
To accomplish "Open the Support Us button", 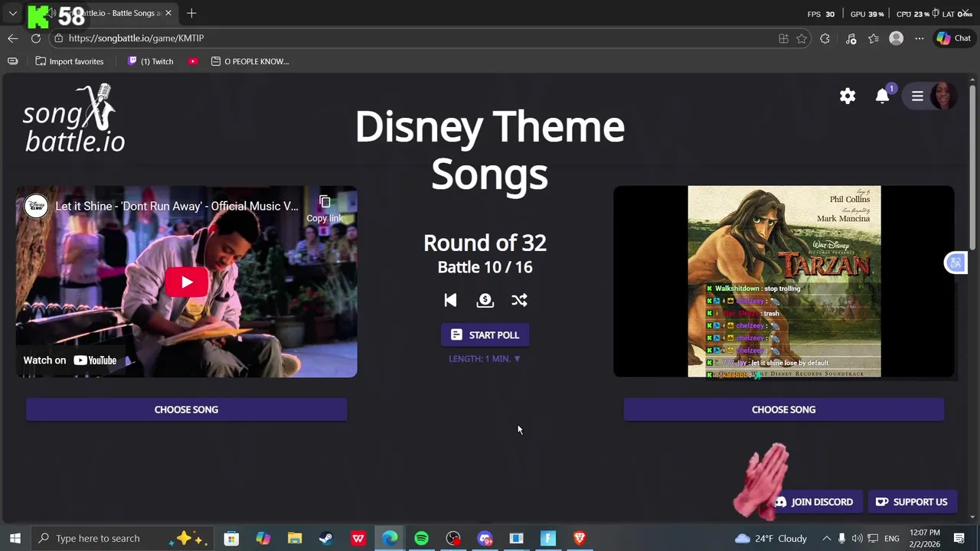I will [x=911, y=502].
